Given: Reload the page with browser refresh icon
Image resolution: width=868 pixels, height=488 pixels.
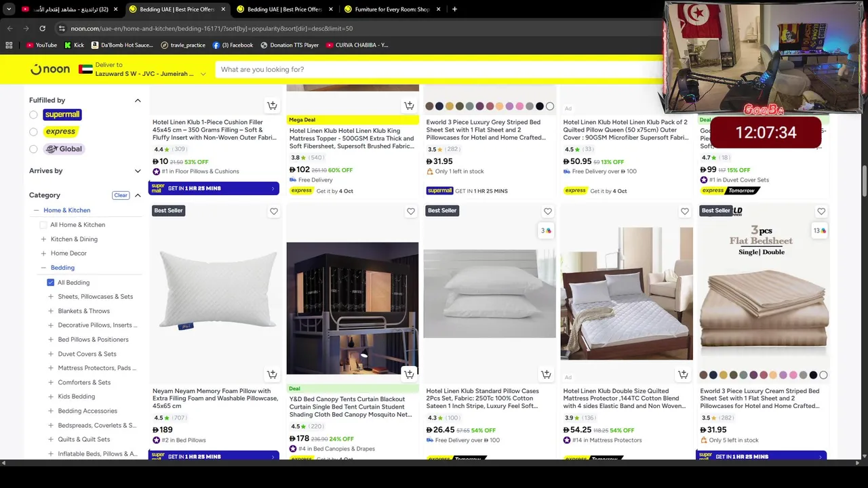Looking at the screenshot, I should click(42, 28).
